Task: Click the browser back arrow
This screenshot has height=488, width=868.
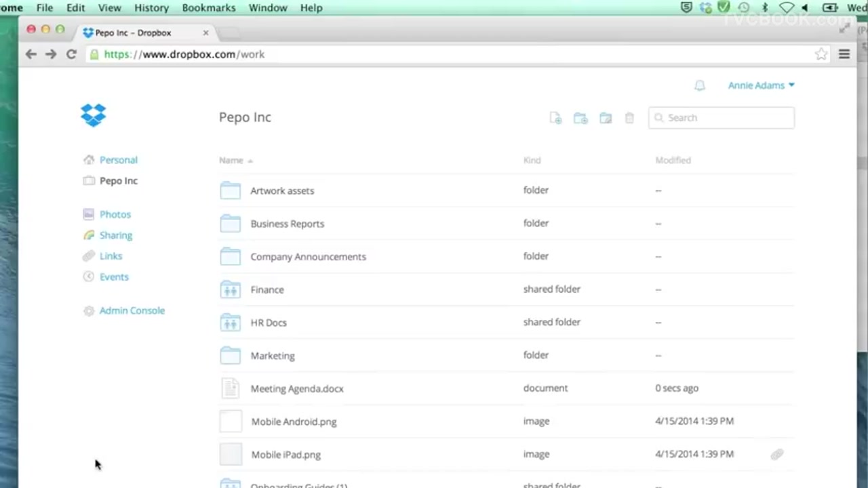Action: [31, 54]
